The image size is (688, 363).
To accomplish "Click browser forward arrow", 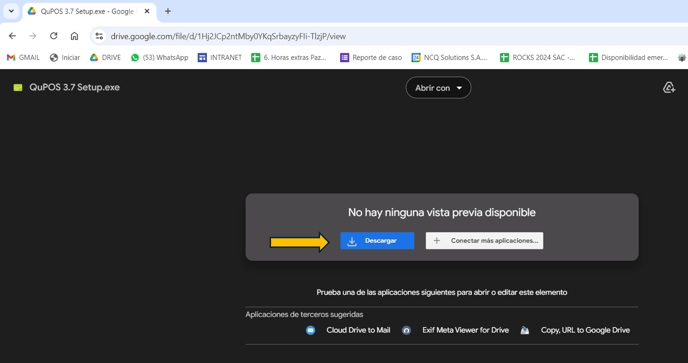I will [x=33, y=36].
